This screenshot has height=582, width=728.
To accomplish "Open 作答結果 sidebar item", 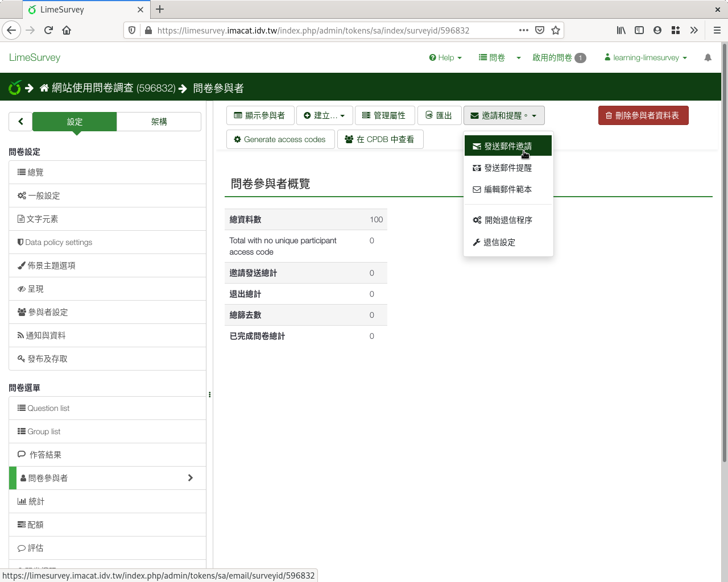I will pos(107,455).
